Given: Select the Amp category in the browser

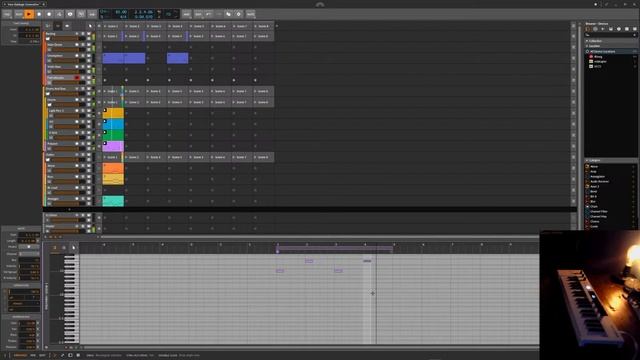Looking at the screenshot, I should [x=593, y=171].
